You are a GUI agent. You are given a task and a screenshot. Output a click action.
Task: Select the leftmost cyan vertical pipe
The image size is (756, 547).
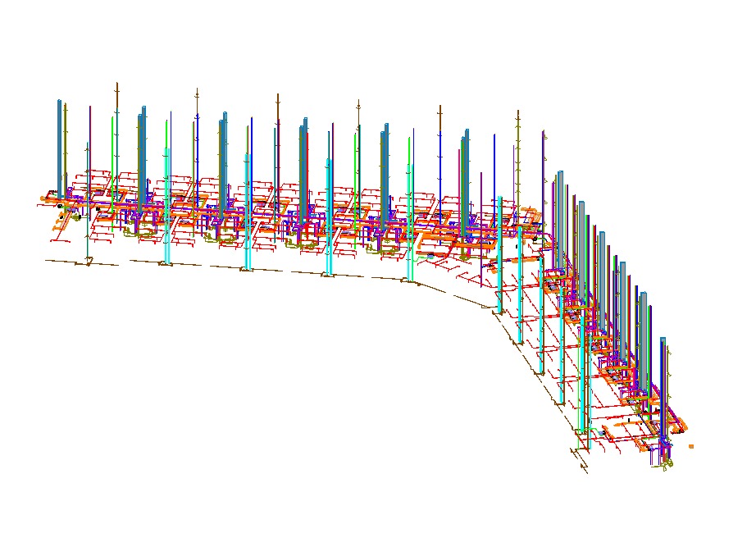[166, 206]
